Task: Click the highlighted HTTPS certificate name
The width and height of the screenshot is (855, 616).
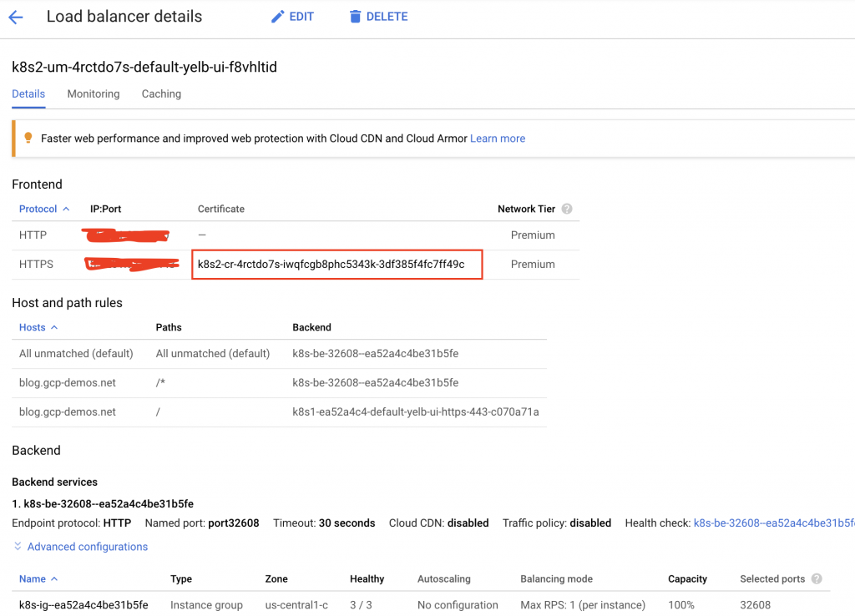Action: (x=331, y=264)
